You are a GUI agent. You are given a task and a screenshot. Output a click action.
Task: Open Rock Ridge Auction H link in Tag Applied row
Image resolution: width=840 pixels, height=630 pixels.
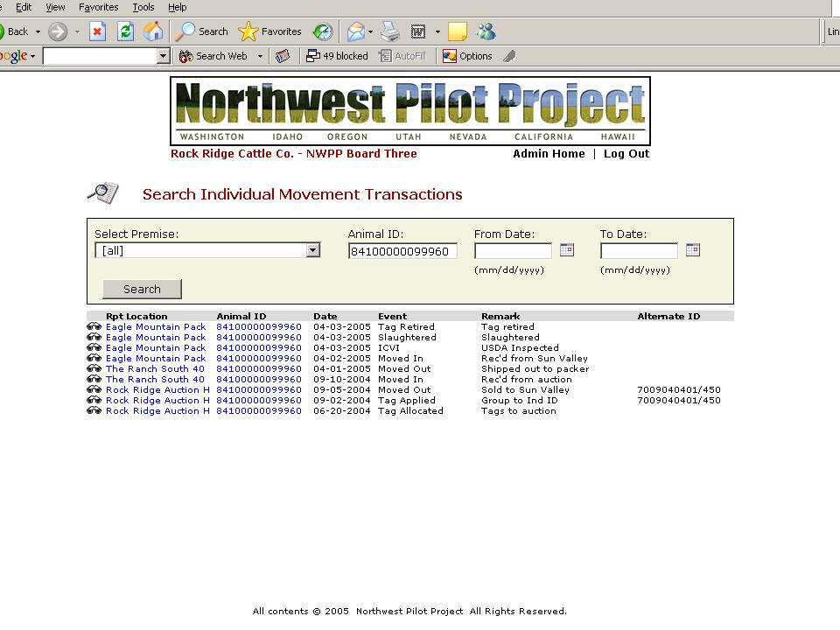157,400
